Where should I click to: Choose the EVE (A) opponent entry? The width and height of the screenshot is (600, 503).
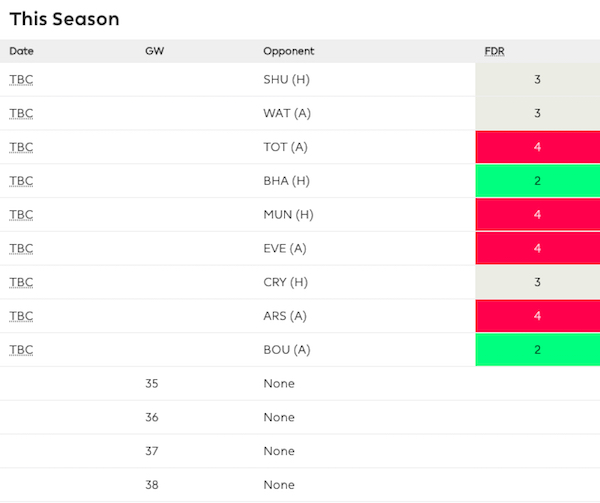click(286, 249)
